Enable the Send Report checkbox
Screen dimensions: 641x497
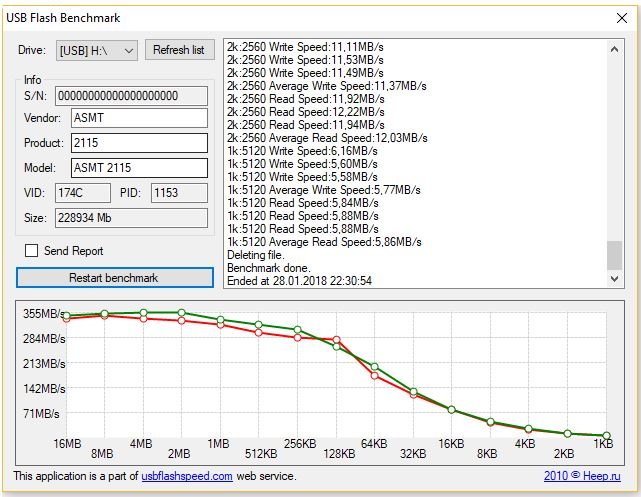tap(31, 251)
